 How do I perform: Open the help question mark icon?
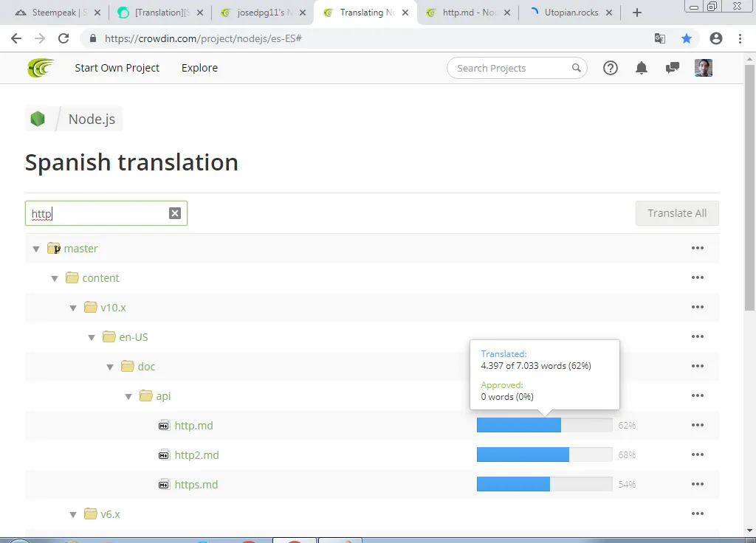611,68
